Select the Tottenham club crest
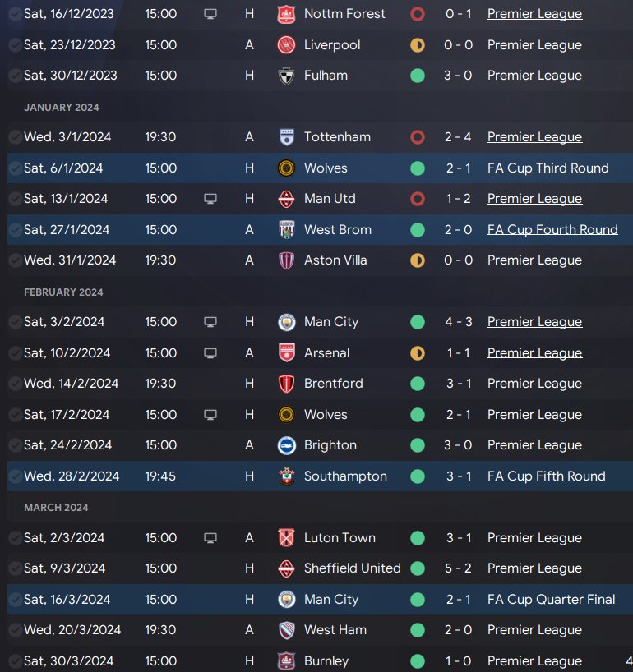The width and height of the screenshot is (633, 672). [286, 137]
